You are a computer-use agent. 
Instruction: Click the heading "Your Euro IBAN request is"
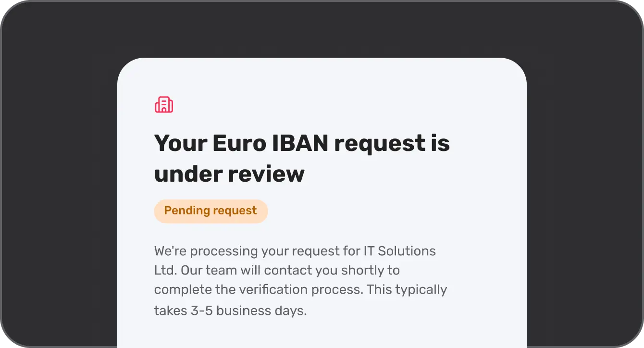(302, 143)
